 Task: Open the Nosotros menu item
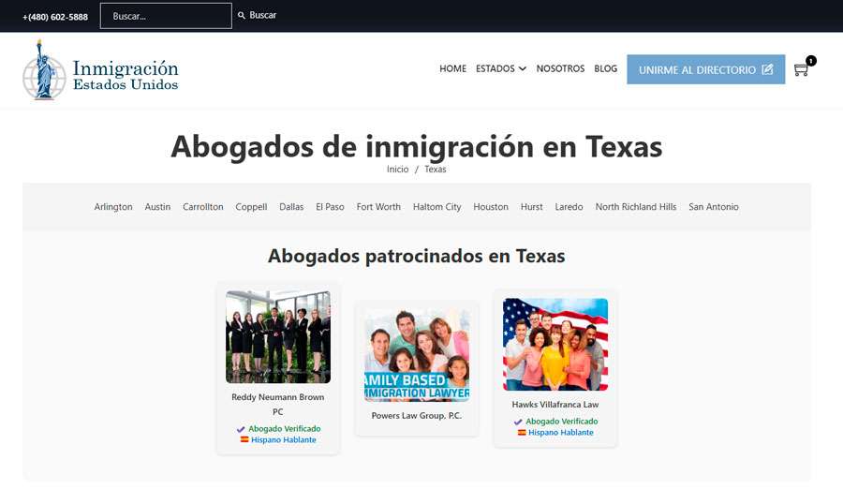(x=560, y=68)
